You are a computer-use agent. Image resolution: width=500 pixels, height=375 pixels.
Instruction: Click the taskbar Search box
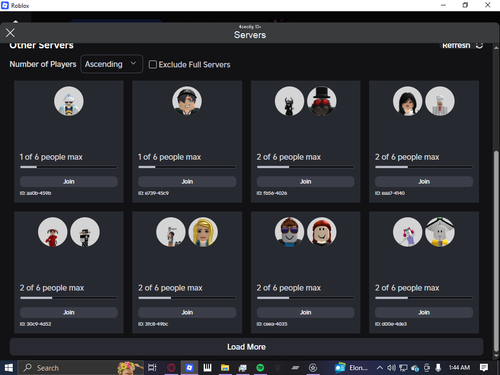pos(80,368)
